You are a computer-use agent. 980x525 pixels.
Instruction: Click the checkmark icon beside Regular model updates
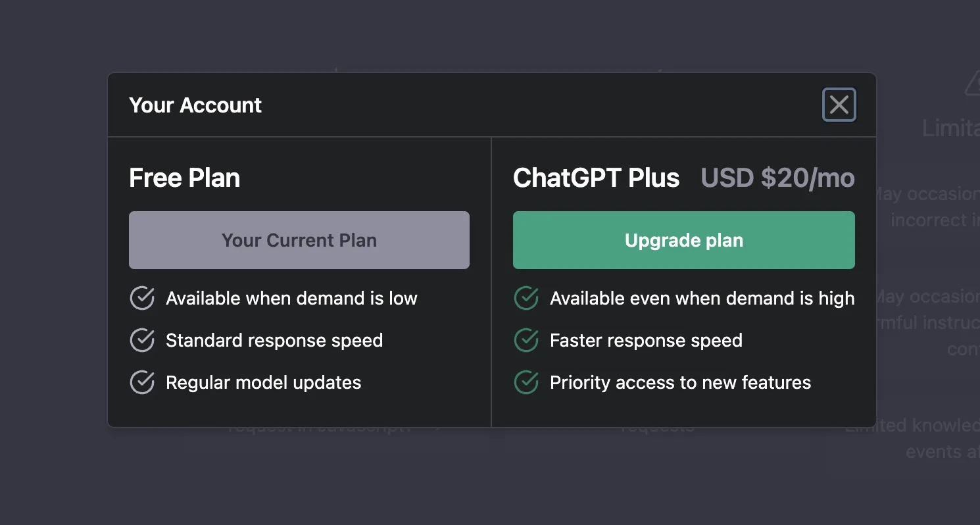142,382
